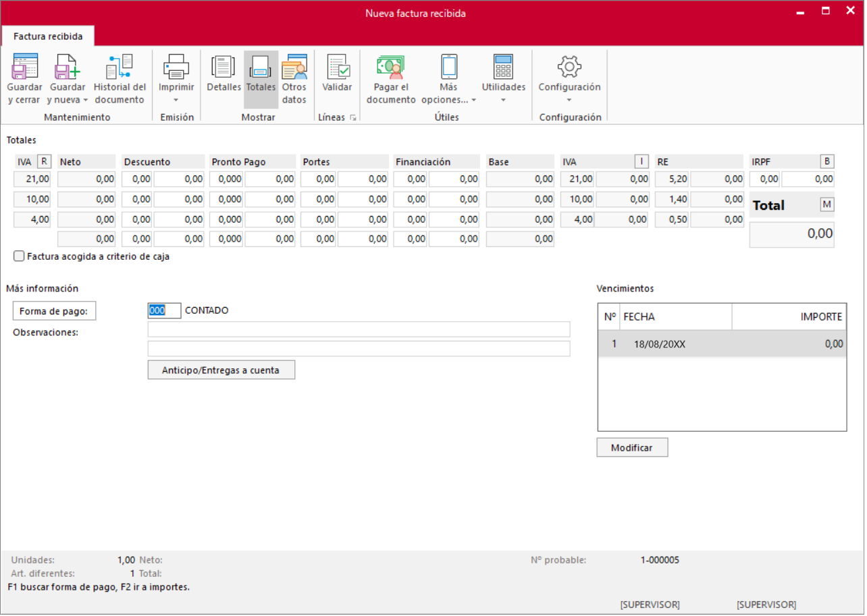867x616 pixels.
Task: Click the Total amount field
Action: 792,234
